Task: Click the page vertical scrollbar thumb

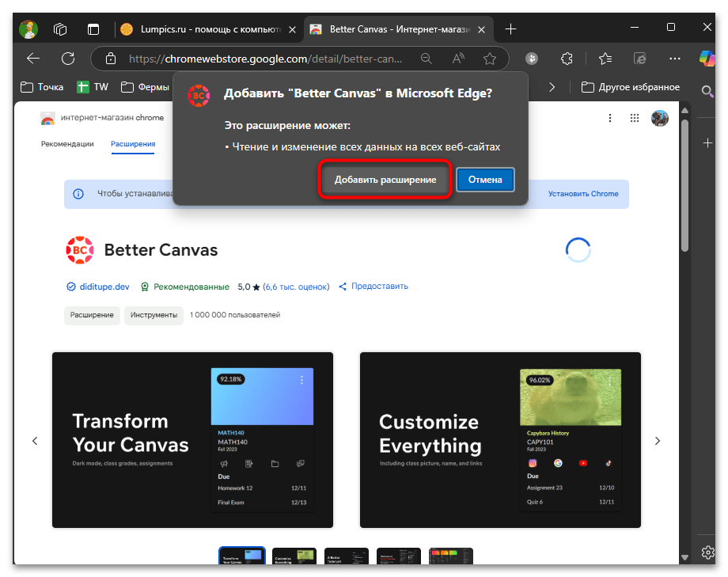Action: (x=684, y=186)
